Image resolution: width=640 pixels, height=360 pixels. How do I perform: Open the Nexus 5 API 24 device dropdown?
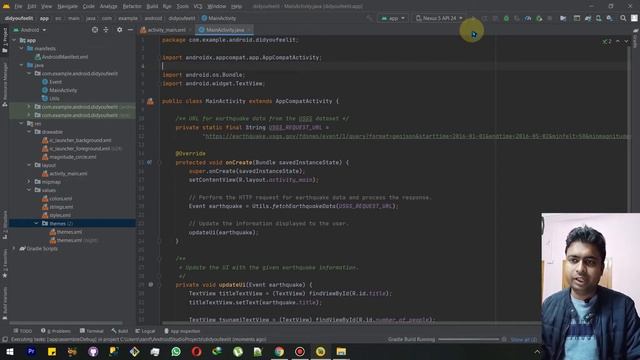439,18
